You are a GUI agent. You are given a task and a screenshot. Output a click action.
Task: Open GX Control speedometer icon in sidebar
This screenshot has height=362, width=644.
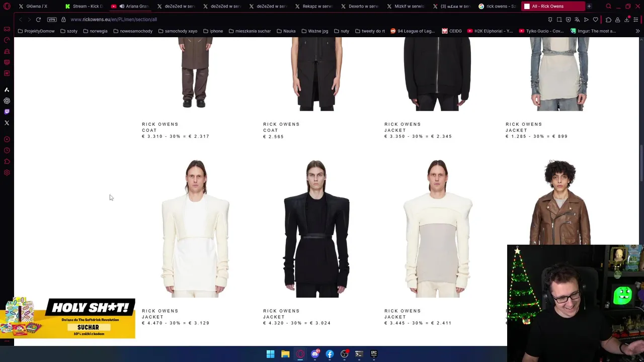pyautogui.click(x=7, y=40)
